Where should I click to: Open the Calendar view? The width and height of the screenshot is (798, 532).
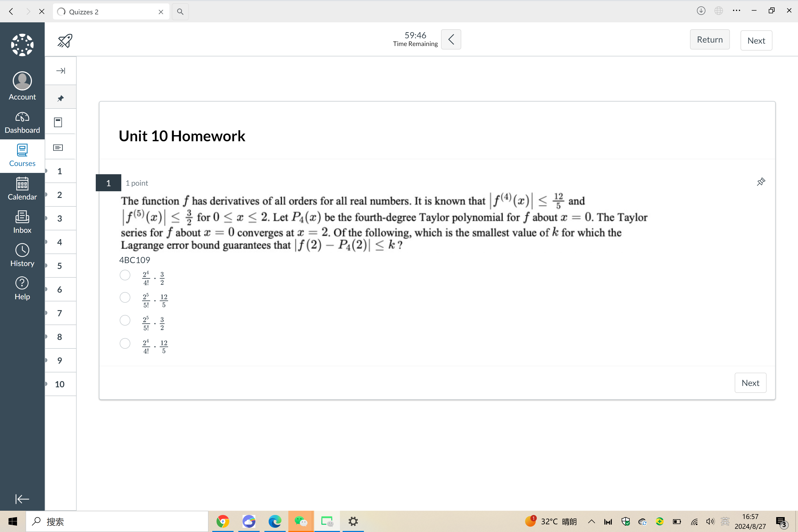click(x=22, y=189)
